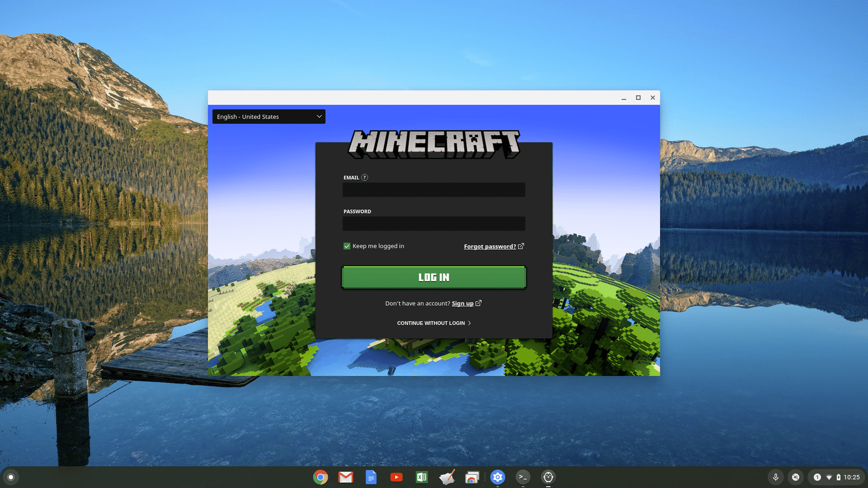Image resolution: width=868 pixels, height=488 pixels.
Task: Open the Forgot password link
Action: pyautogui.click(x=490, y=246)
